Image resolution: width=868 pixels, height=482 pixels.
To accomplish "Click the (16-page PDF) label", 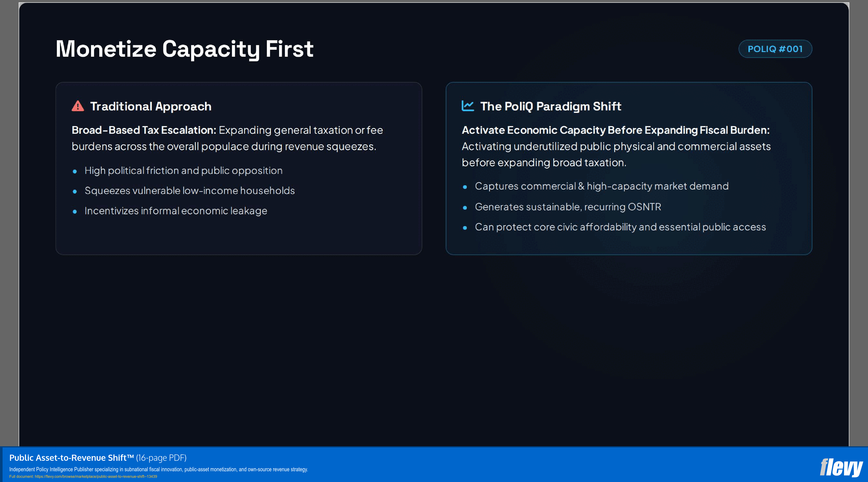I will pyautogui.click(x=161, y=458).
